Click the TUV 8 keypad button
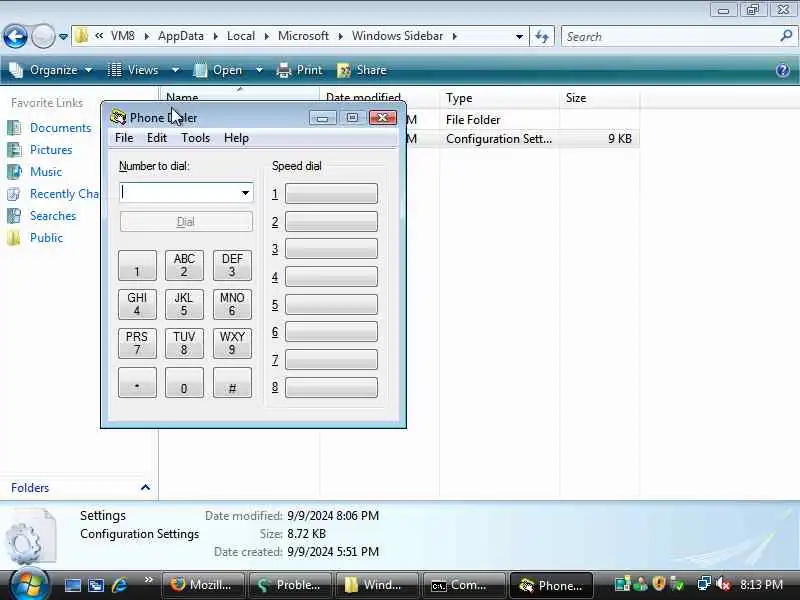Viewport: 800px width, 600px height. [184, 343]
